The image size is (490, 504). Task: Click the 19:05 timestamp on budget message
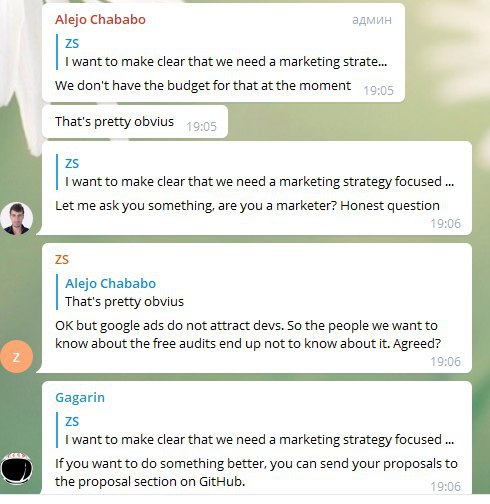click(x=379, y=90)
